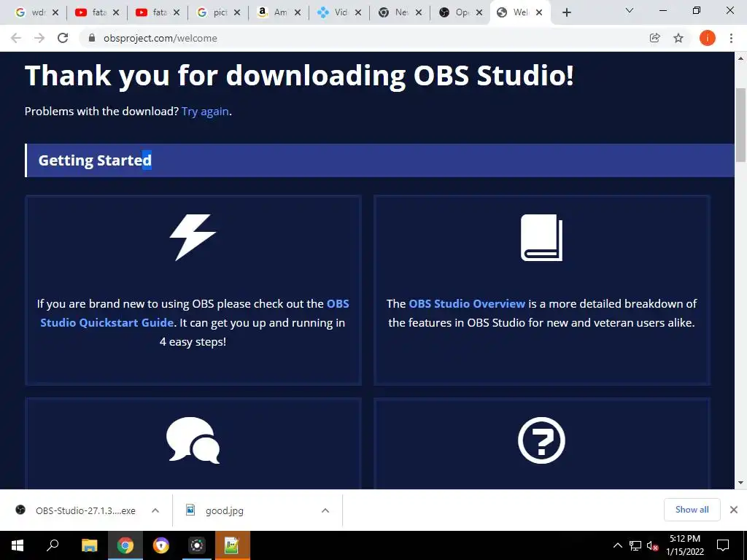747x560 pixels.
Task: Open a new tab with the plus button
Action: (566, 12)
